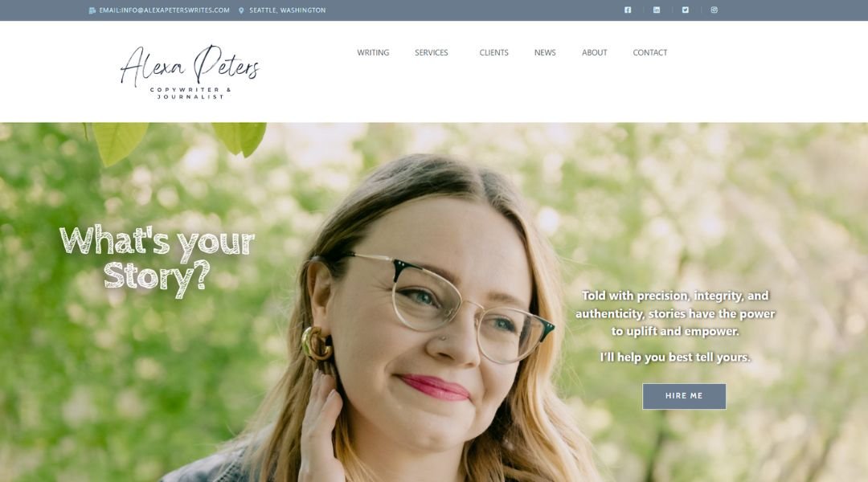Open the Facebook social icon
Screen dimensions: 868x482
pyautogui.click(x=628, y=10)
